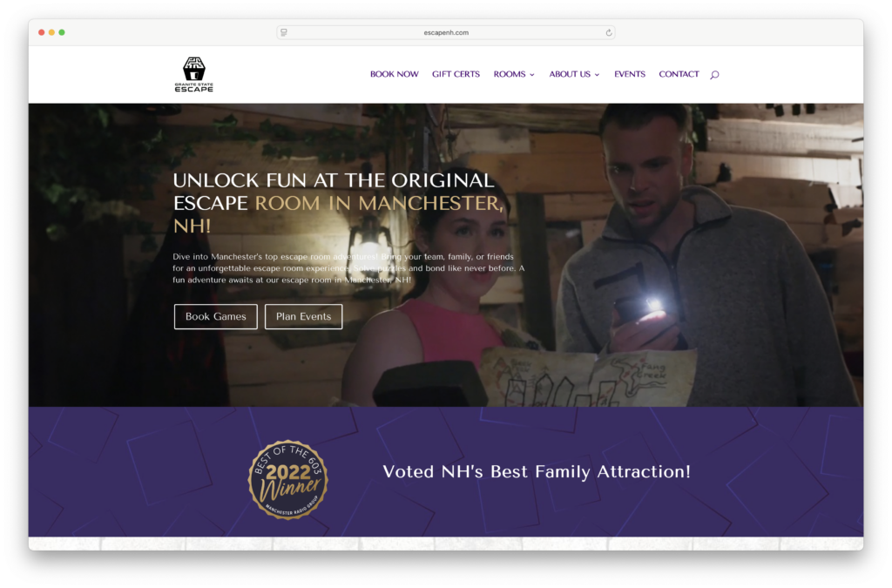The image size is (892, 588).
Task: Expand the About Us dropdown chevron
Action: point(598,75)
